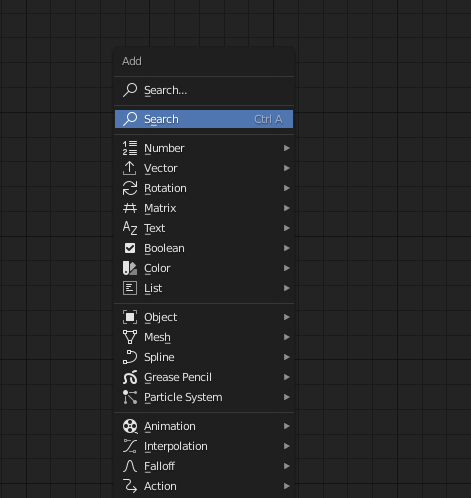Click the magnifier icon in highlighted Search row
This screenshot has width=471, height=498.
click(x=130, y=119)
